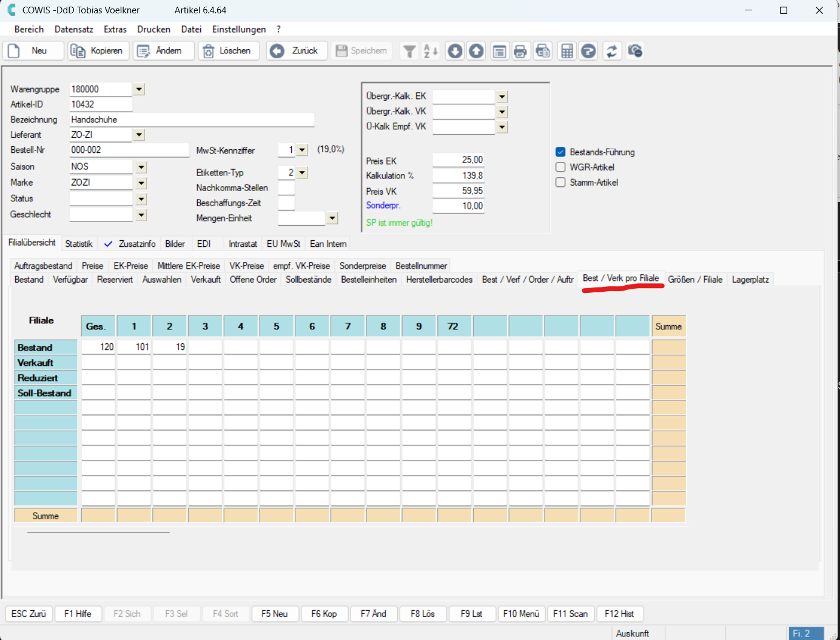Switch to the Statistik tab

pyautogui.click(x=79, y=244)
